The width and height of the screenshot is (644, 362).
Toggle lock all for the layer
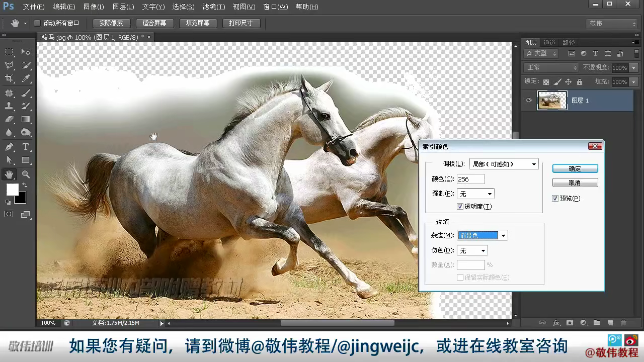click(x=580, y=82)
